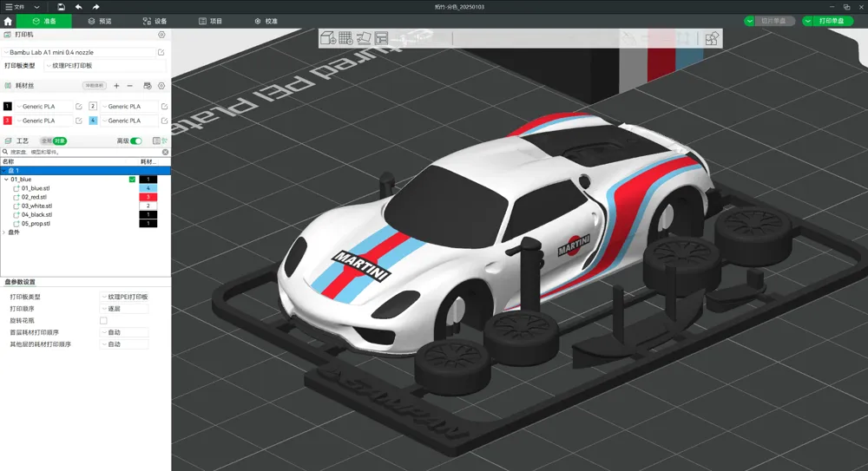Screen dimensions: 868x471
Task: Select 01_blue.stl in the object list
Action: [36, 188]
